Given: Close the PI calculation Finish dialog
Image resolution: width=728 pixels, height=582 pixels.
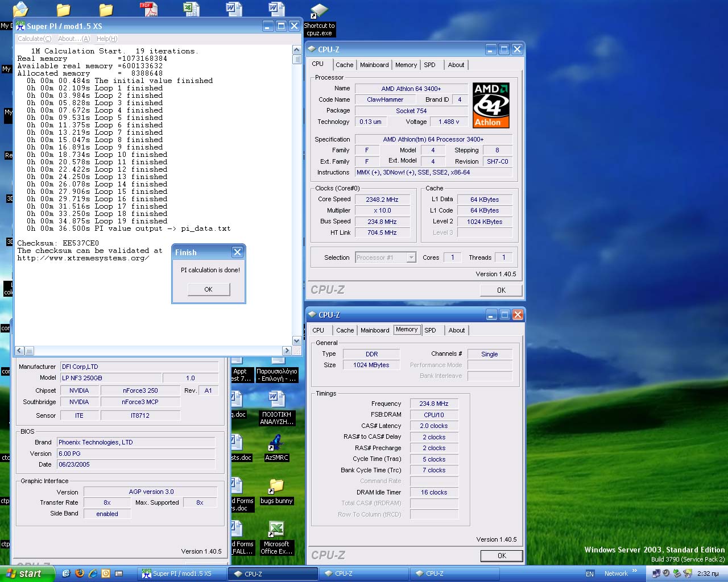Looking at the screenshot, I should pyautogui.click(x=237, y=252).
